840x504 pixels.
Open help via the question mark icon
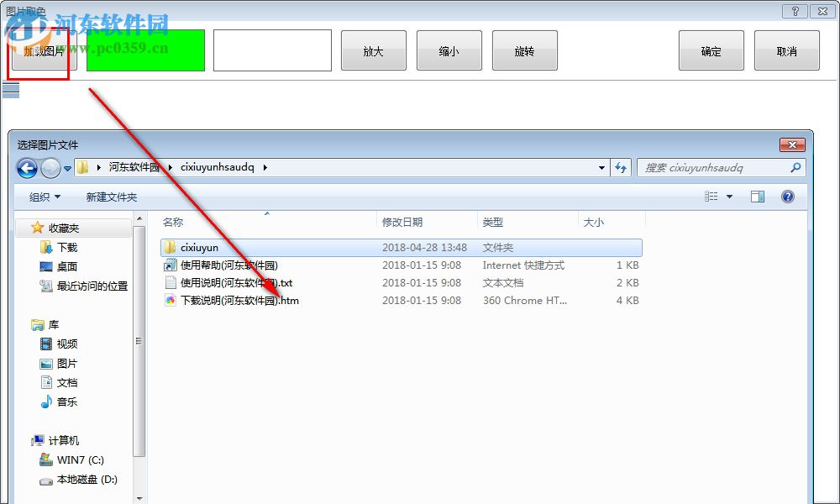click(787, 196)
